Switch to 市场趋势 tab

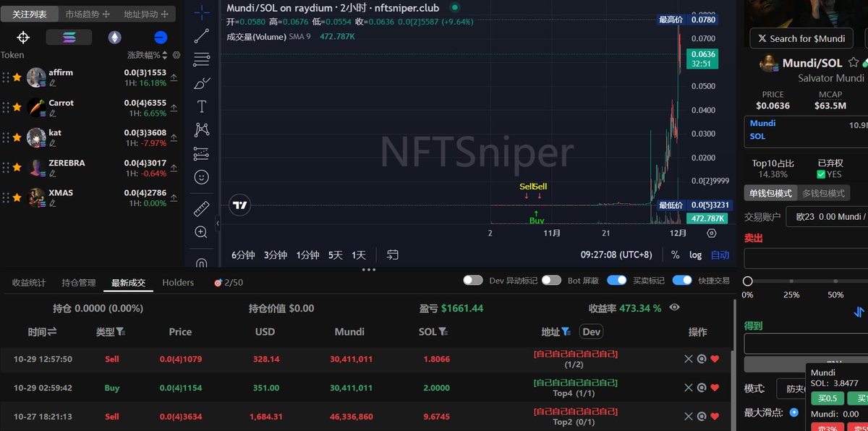click(88, 14)
